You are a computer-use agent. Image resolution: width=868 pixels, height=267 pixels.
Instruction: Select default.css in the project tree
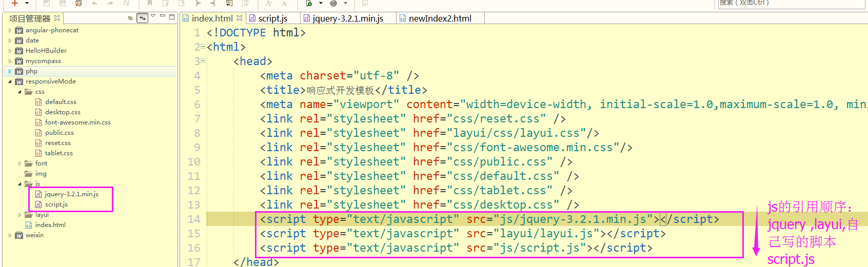coord(61,102)
